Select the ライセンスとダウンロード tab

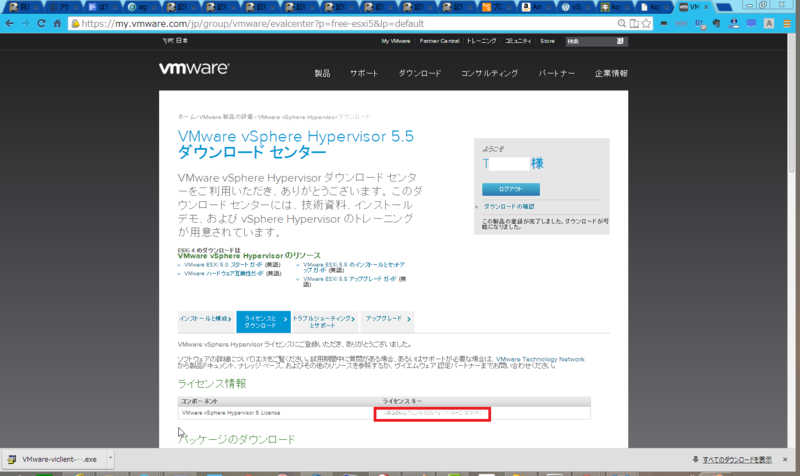coord(263,322)
